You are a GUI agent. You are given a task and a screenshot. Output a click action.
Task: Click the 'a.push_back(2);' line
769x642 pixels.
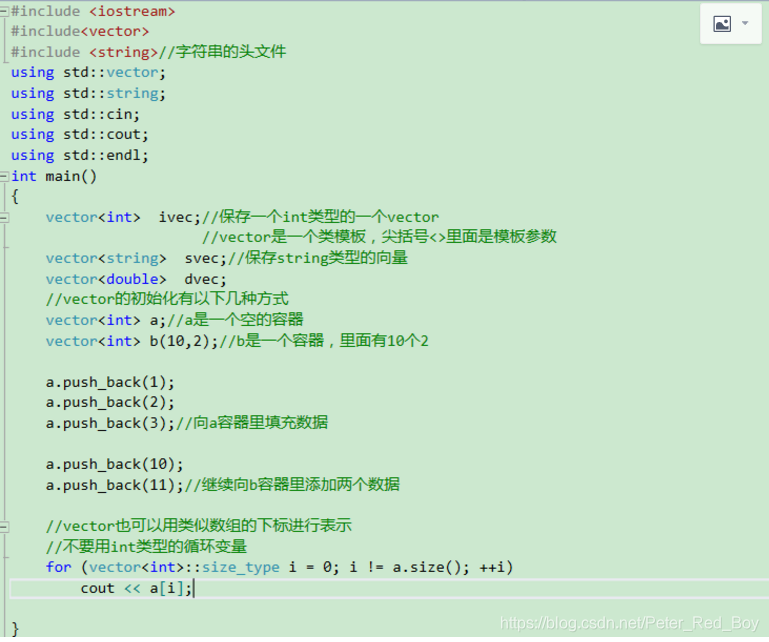[x=110, y=403]
